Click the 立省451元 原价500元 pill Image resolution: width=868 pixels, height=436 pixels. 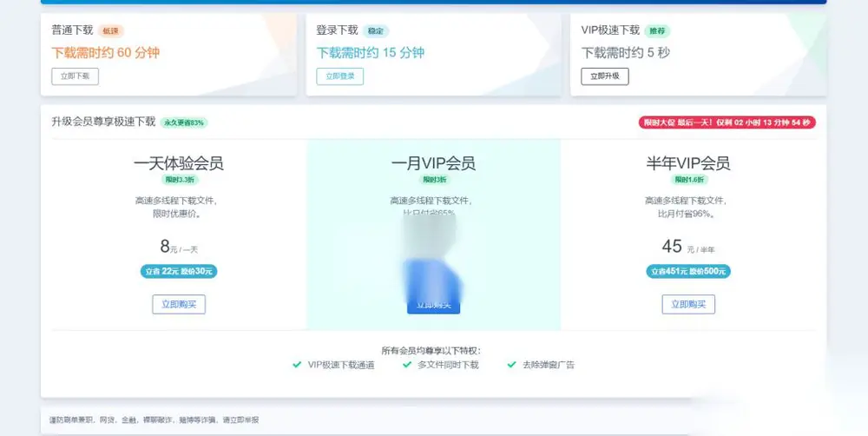point(688,272)
